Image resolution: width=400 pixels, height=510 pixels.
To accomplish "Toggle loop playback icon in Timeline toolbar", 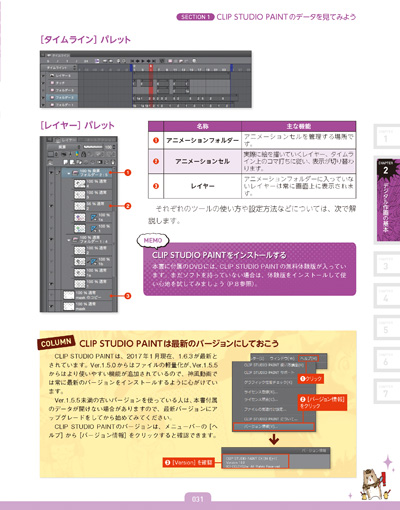I will click(x=162, y=61).
